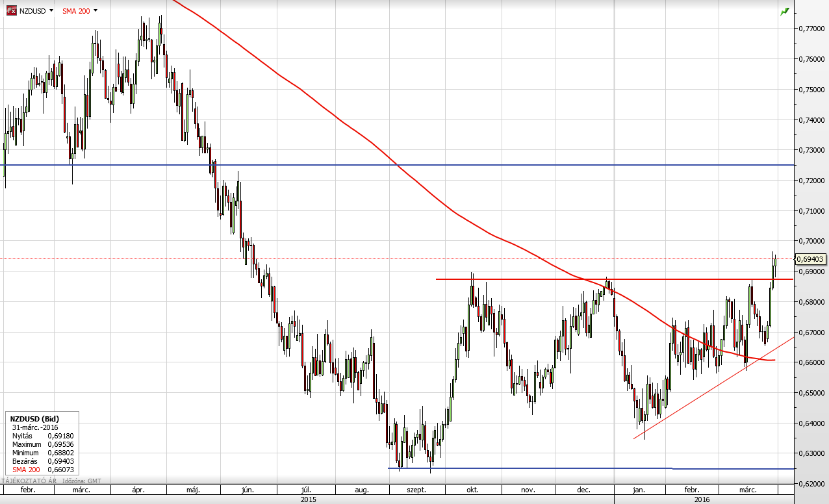Click the aug. month label on time axis
The image size is (829, 504).
tap(362, 490)
